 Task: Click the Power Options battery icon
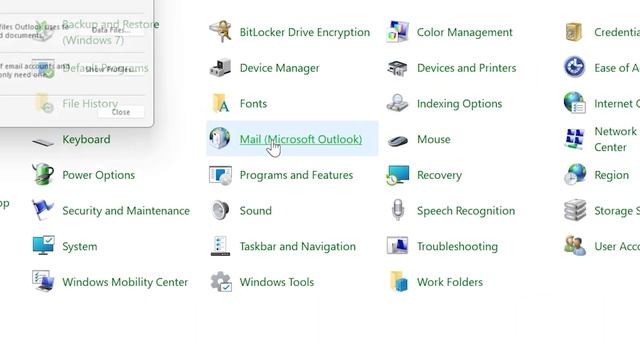tap(43, 174)
